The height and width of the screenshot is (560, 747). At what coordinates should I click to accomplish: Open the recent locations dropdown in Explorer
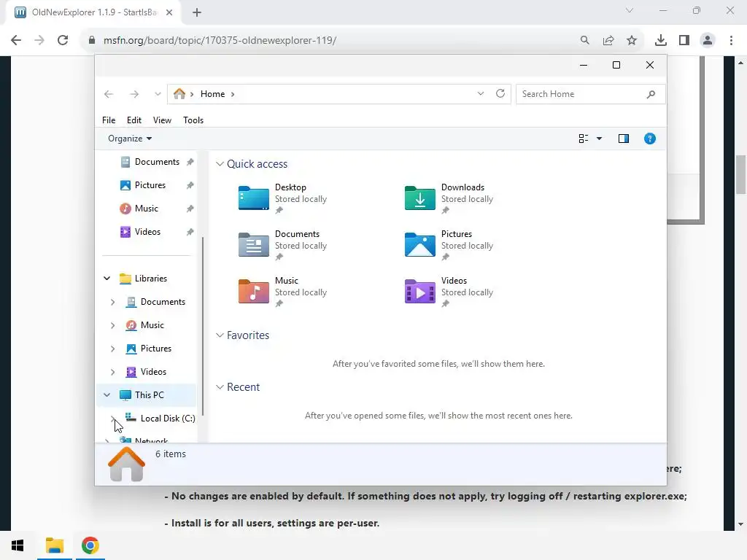point(158,94)
